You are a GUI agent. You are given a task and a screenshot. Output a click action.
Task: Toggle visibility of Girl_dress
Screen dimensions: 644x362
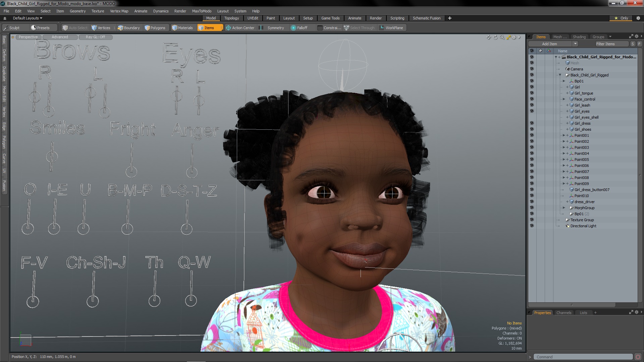[532, 123]
